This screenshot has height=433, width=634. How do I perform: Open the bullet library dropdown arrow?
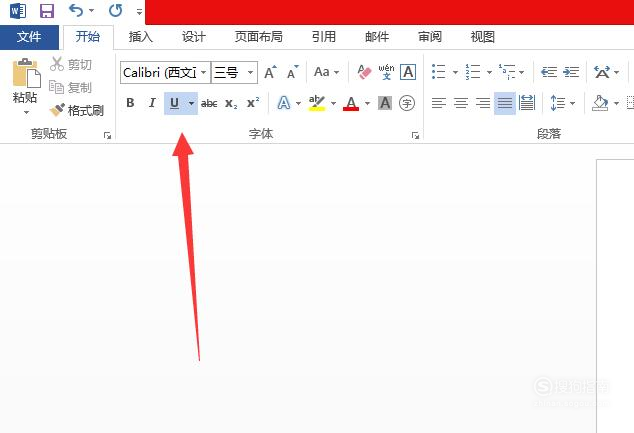(x=455, y=72)
